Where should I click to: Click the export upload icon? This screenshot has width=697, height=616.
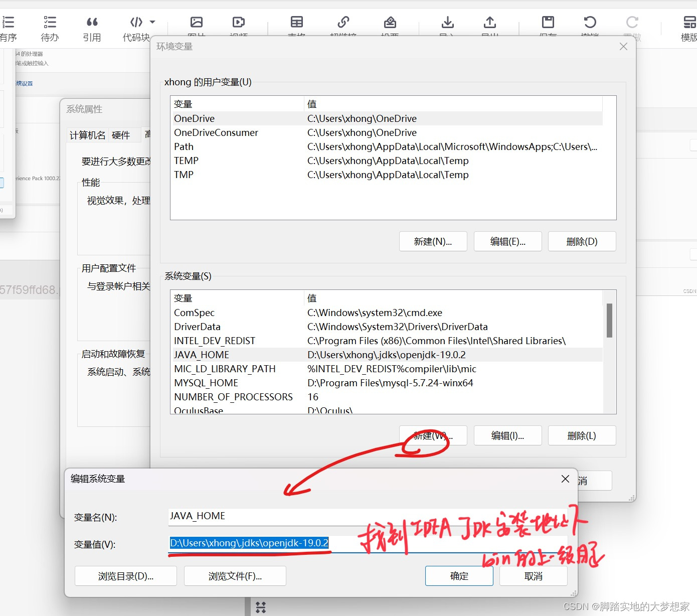click(x=490, y=22)
